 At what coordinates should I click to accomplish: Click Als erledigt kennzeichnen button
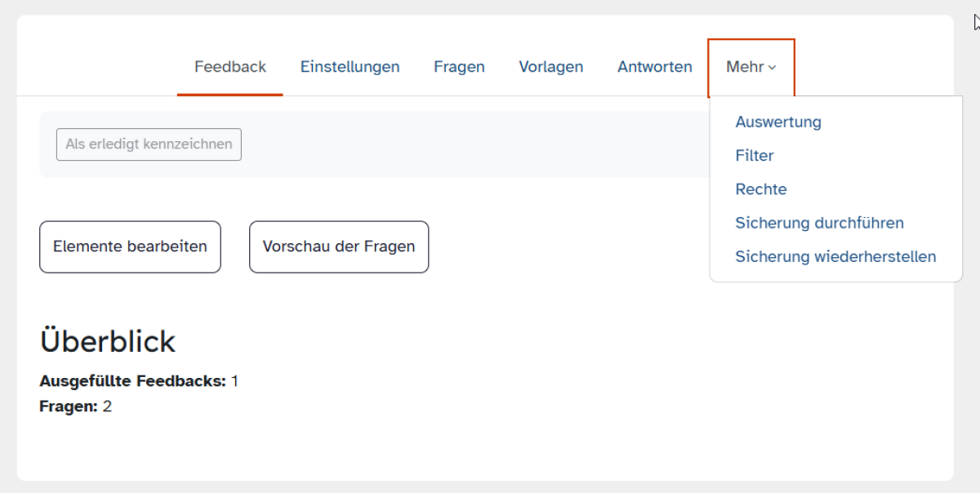(149, 144)
